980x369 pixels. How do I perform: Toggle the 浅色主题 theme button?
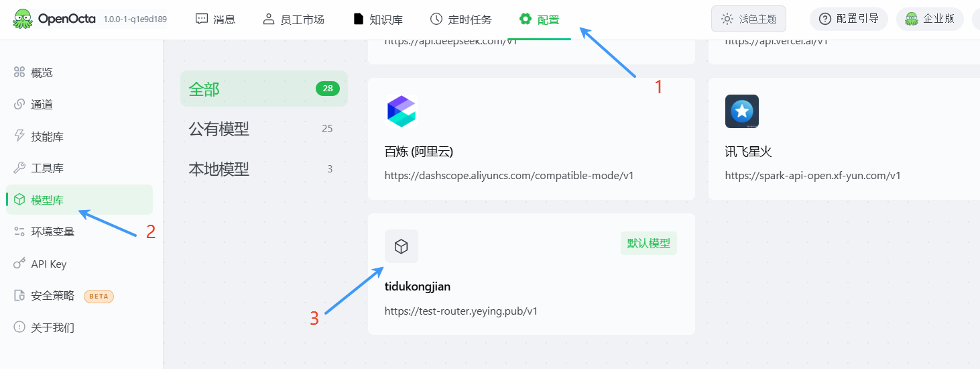coord(749,19)
